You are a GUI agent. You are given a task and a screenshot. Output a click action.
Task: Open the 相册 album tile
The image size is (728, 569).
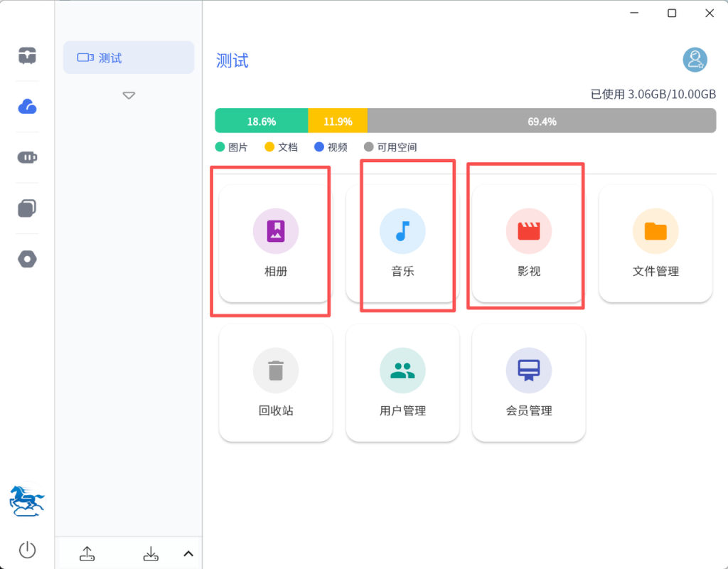[x=275, y=243]
